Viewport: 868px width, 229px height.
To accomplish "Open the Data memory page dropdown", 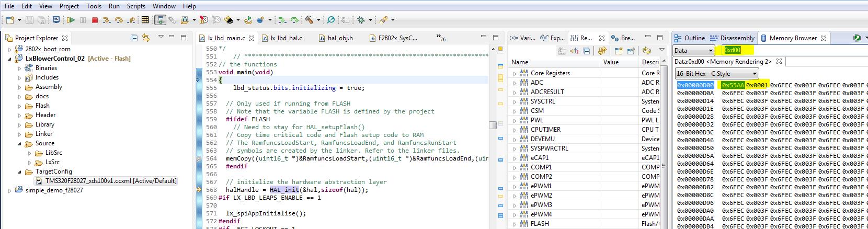I will (694, 50).
